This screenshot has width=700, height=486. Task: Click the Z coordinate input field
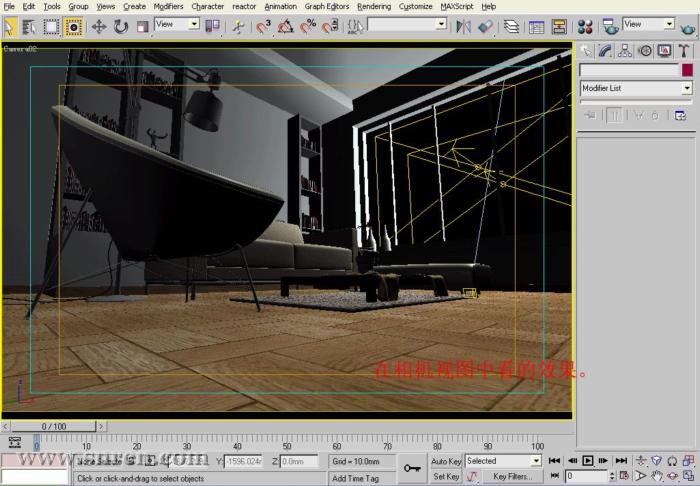(299, 461)
